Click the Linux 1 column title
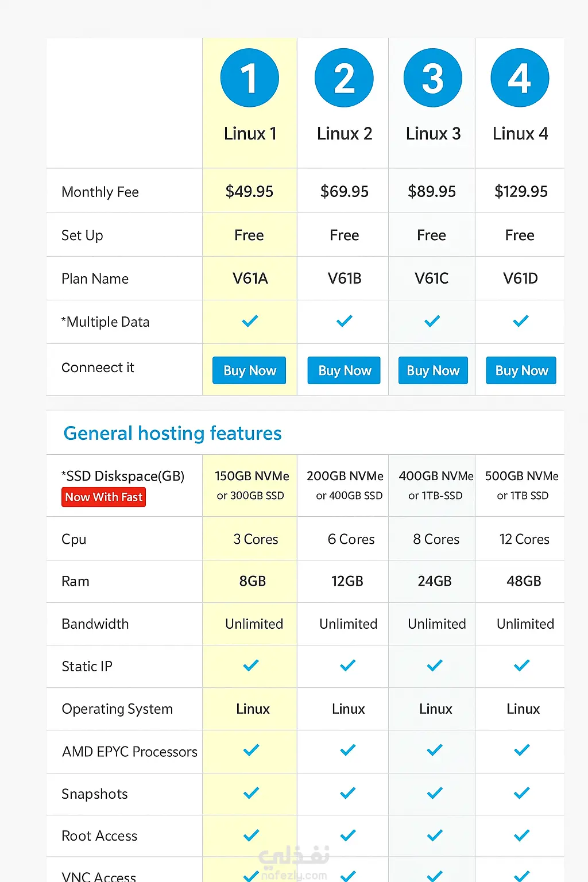The width and height of the screenshot is (588, 882). click(x=250, y=134)
